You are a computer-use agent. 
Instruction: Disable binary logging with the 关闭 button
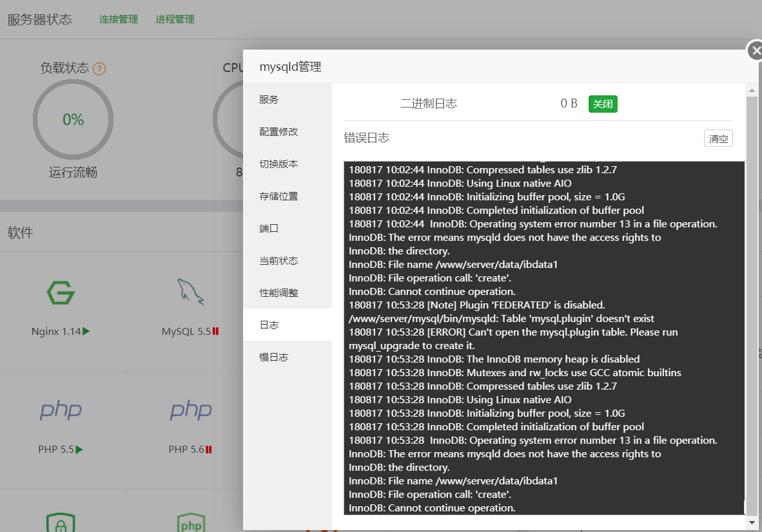click(602, 104)
